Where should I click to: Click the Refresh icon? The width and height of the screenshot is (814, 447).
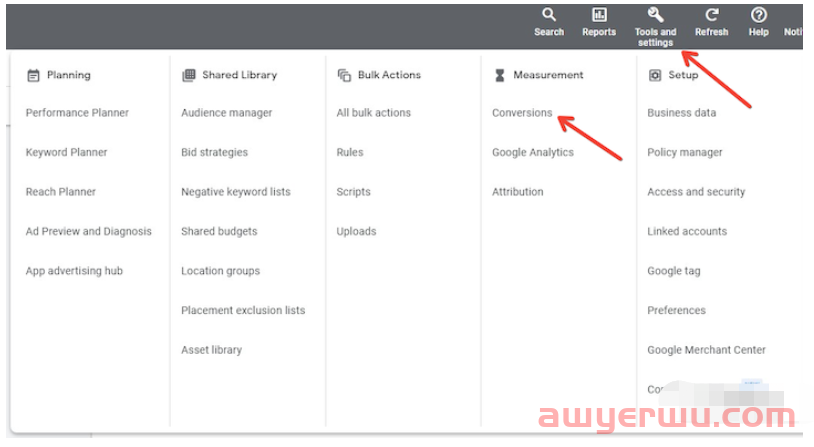(712, 15)
